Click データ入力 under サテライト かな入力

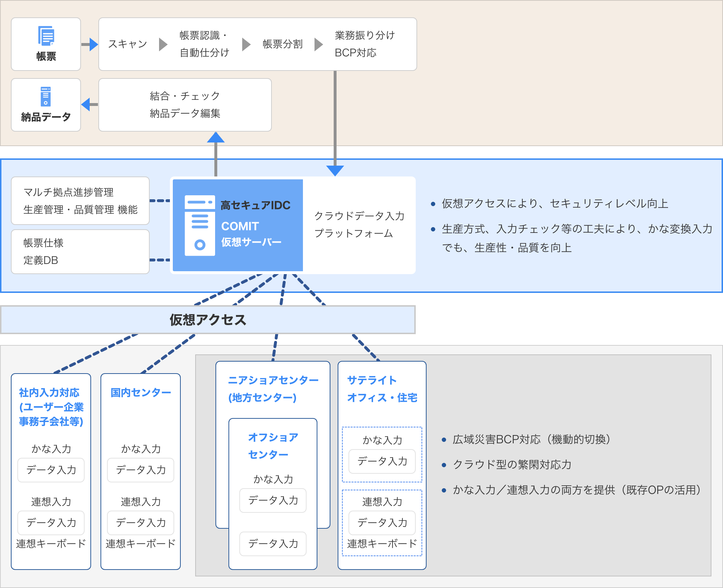click(382, 461)
